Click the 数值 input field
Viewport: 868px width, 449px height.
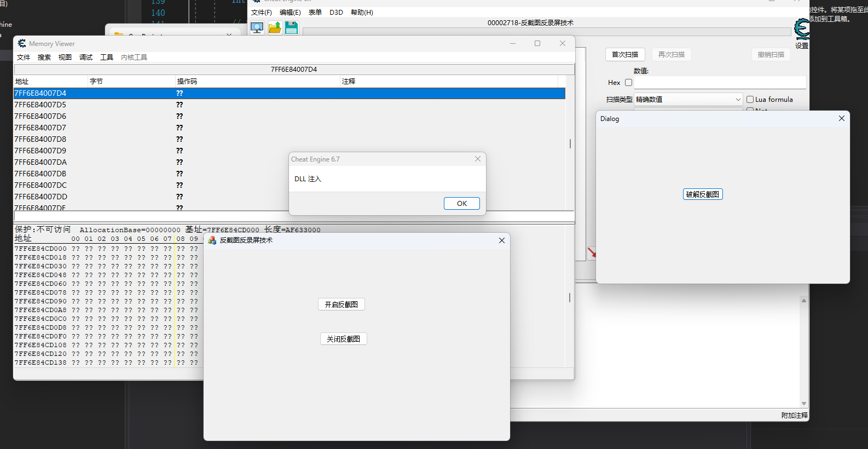click(720, 83)
